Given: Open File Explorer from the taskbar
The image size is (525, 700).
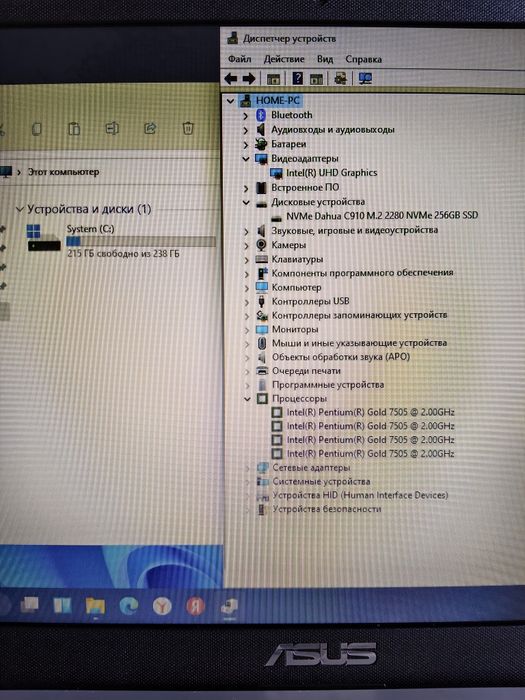Looking at the screenshot, I should tap(95, 606).
